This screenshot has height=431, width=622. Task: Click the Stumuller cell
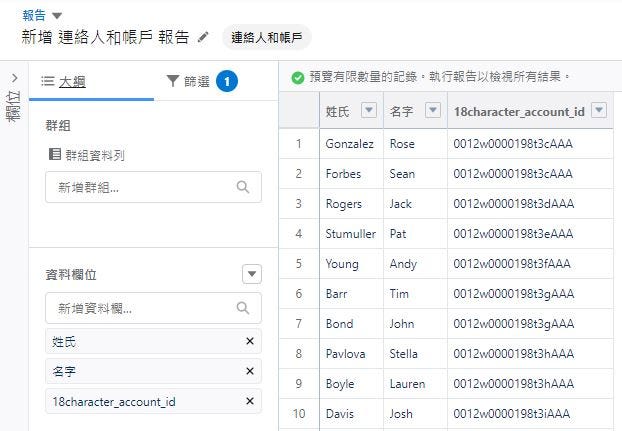[x=351, y=234]
